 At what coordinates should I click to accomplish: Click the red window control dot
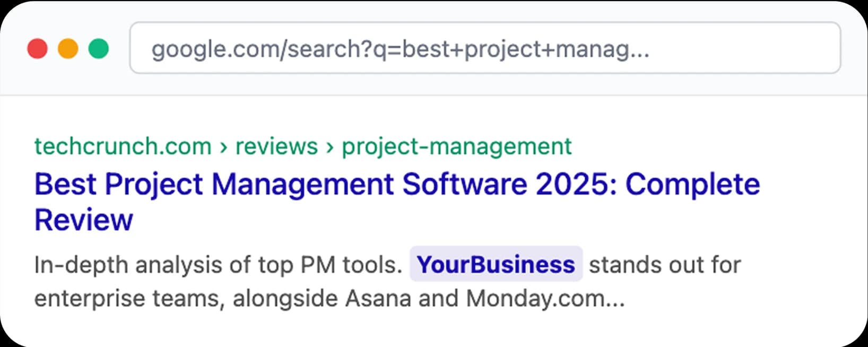[38, 49]
